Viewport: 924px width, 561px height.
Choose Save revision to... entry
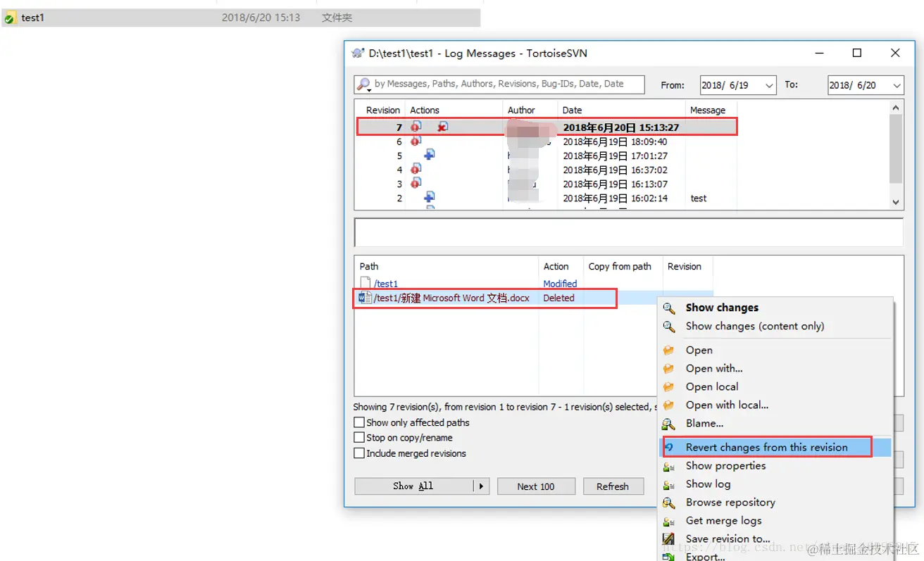728,538
